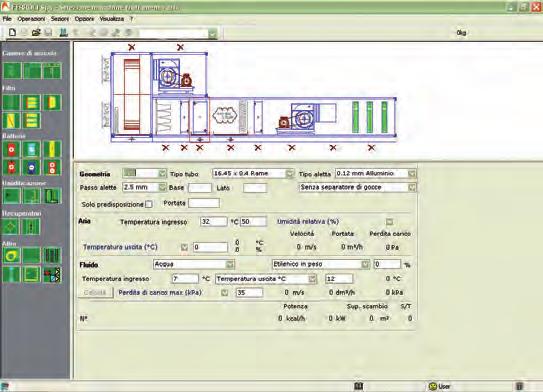Select the hexagonal humidifier section in the drawing
Viewport: 543px width, 392px height.
(x=224, y=116)
